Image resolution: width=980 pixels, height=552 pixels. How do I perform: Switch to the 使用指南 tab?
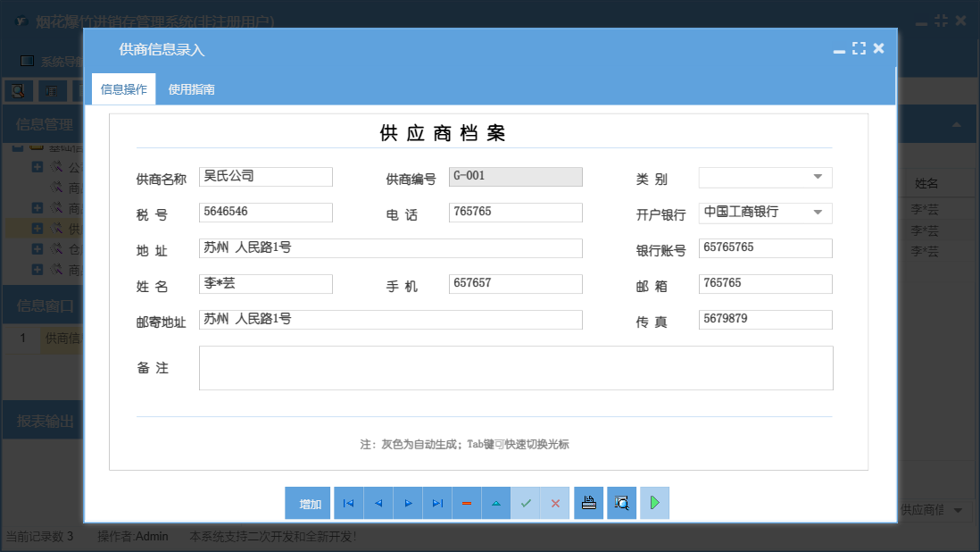[189, 89]
